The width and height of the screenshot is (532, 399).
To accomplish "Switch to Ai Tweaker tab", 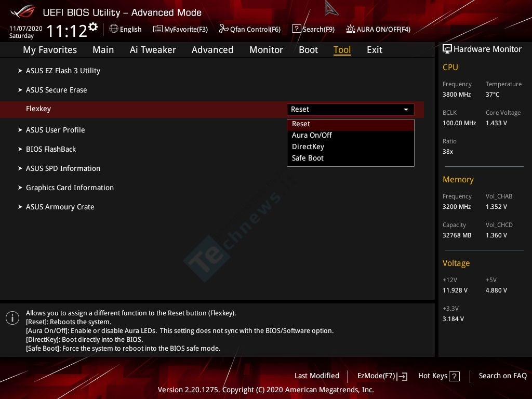I will 153,50.
